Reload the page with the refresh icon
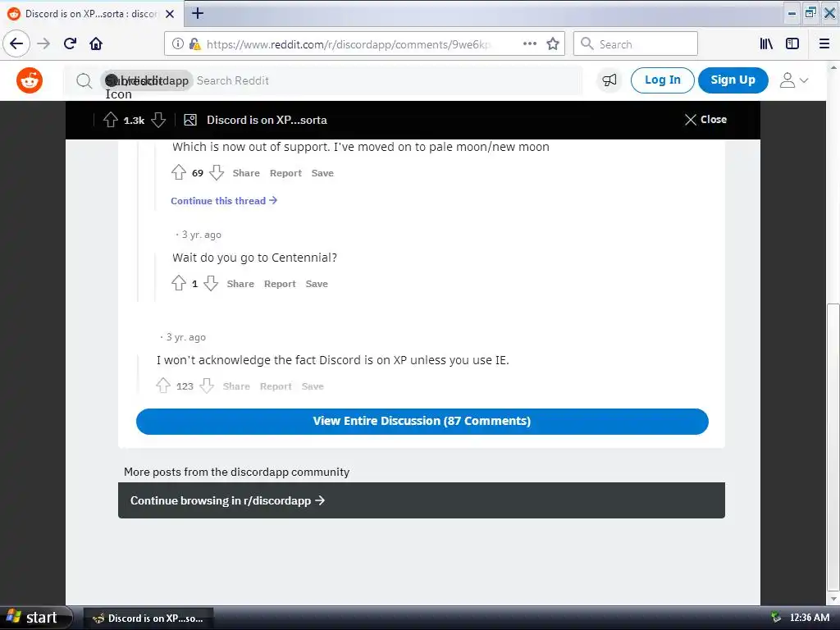The height and width of the screenshot is (630, 840). 70,44
